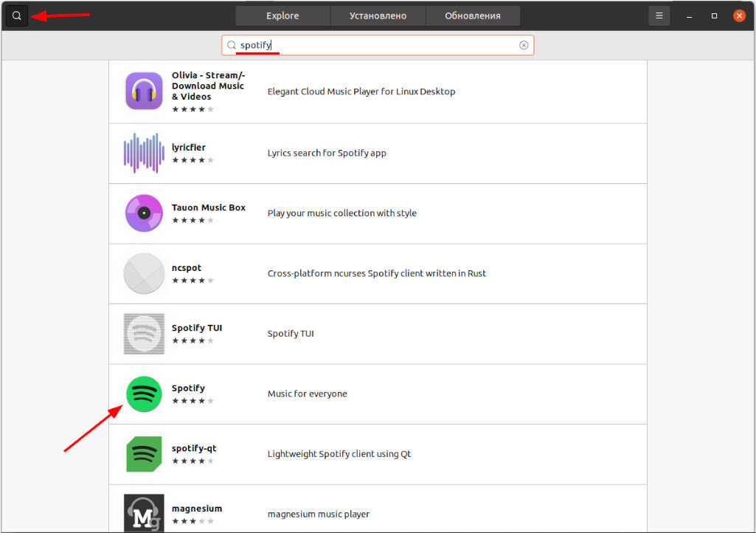Click the magnifier icon inside search field
756x533 pixels.
tap(232, 45)
